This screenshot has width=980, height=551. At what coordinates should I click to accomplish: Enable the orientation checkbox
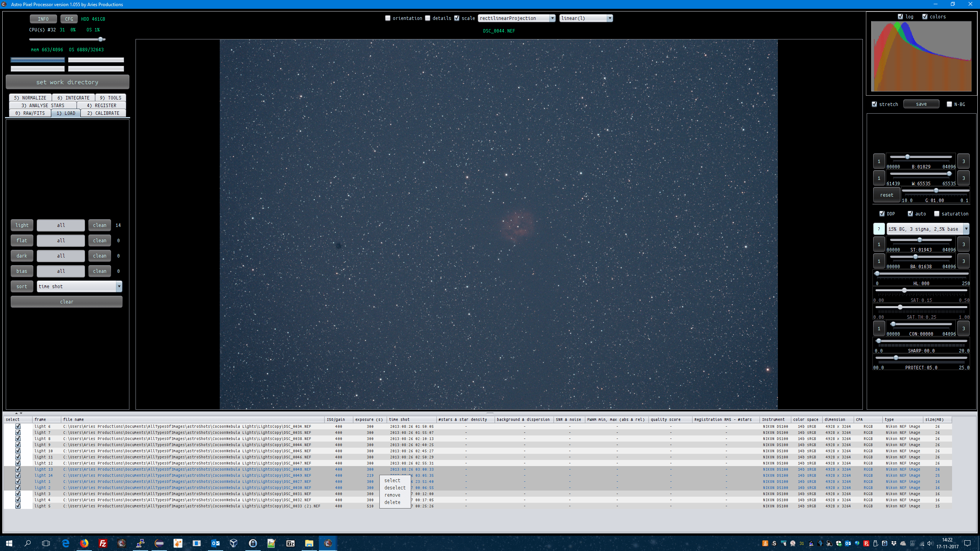coord(388,18)
